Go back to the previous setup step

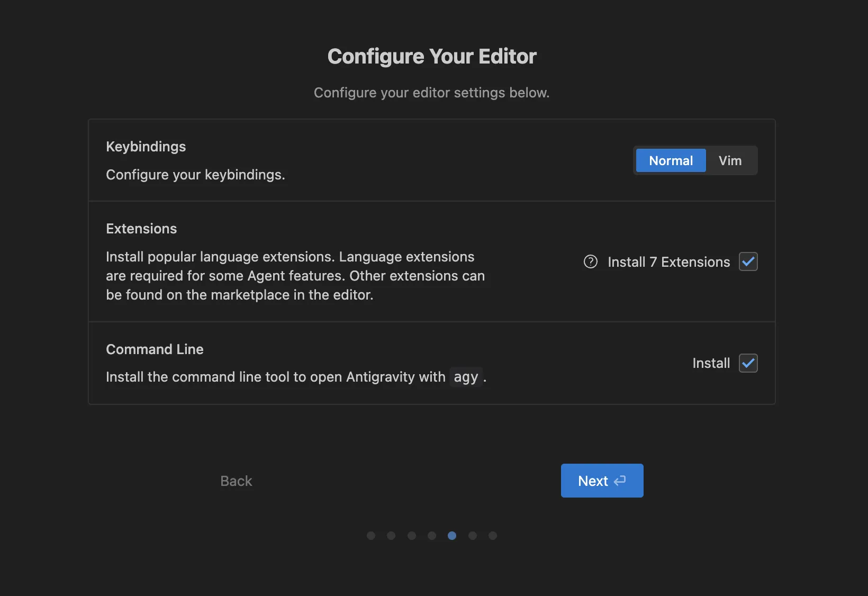pyautogui.click(x=236, y=481)
